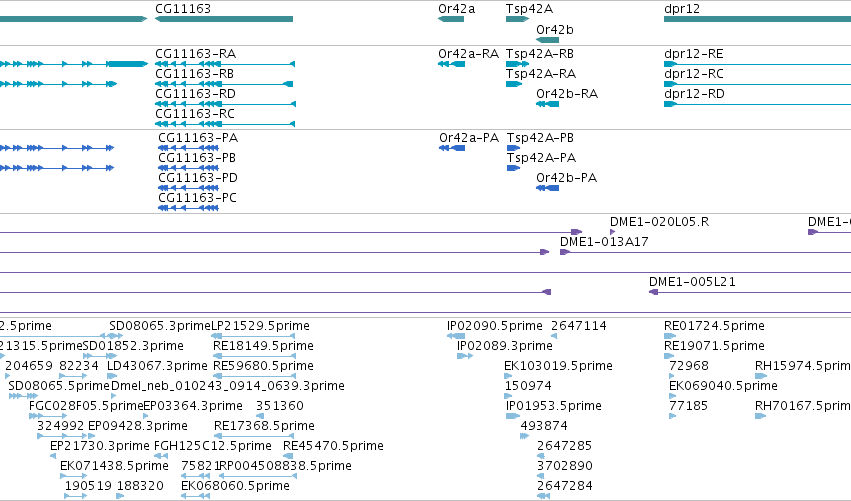Select the EK071438.5prime EST label
Image resolution: width=851 pixels, height=501 pixels.
pyautogui.click(x=115, y=467)
